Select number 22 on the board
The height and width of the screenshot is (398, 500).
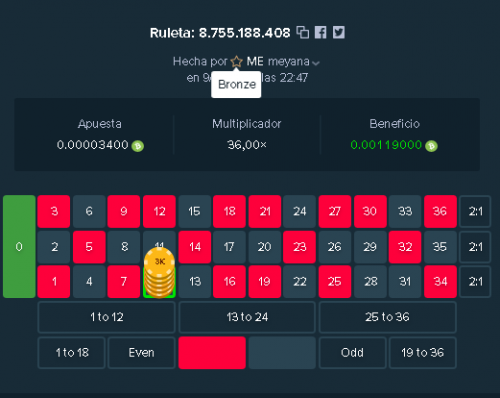tap(299, 282)
